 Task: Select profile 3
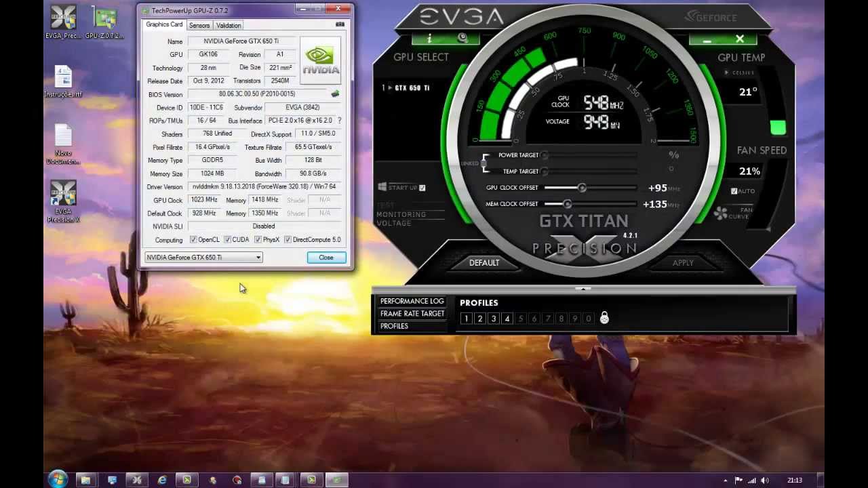pyautogui.click(x=494, y=319)
